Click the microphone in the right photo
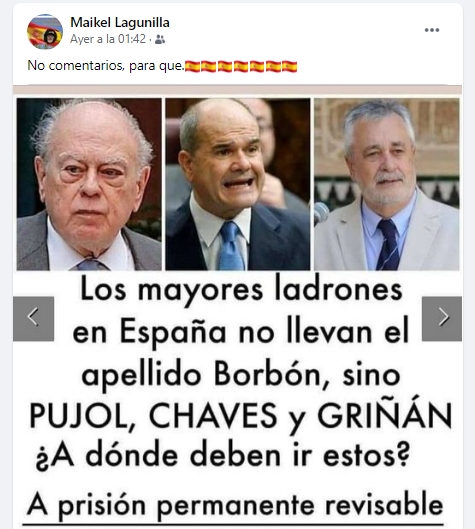The width and height of the screenshot is (475, 529). pyautogui.click(x=320, y=214)
